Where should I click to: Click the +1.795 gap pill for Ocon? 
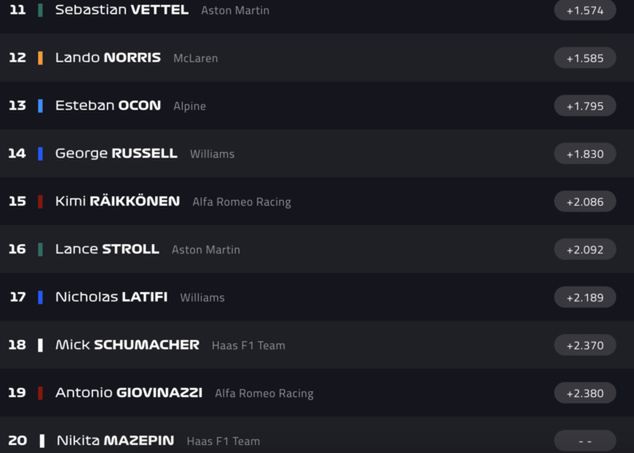584,106
